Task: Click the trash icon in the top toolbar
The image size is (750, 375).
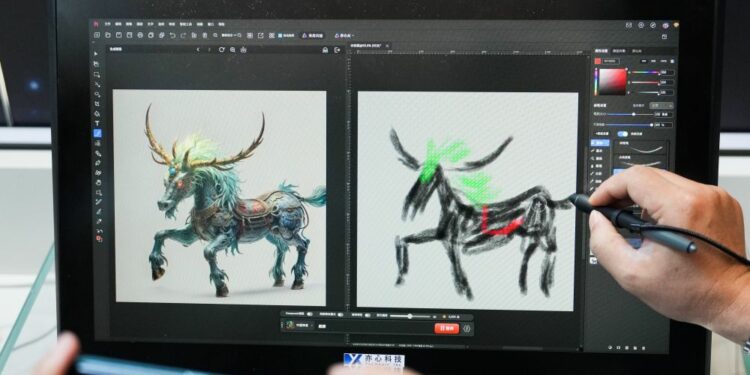Action: (205, 35)
